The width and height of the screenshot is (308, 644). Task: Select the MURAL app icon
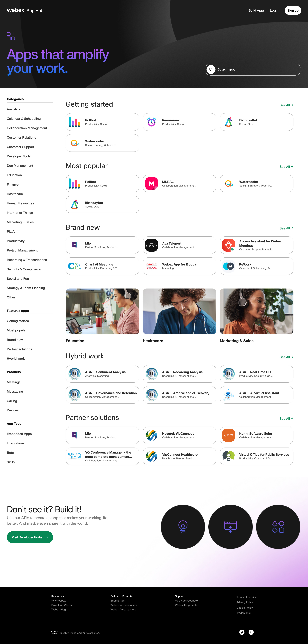tap(151, 184)
